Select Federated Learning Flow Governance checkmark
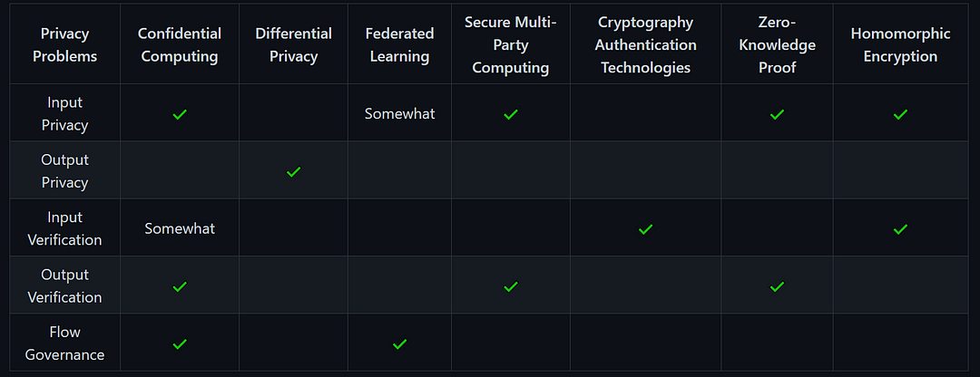 tap(399, 343)
